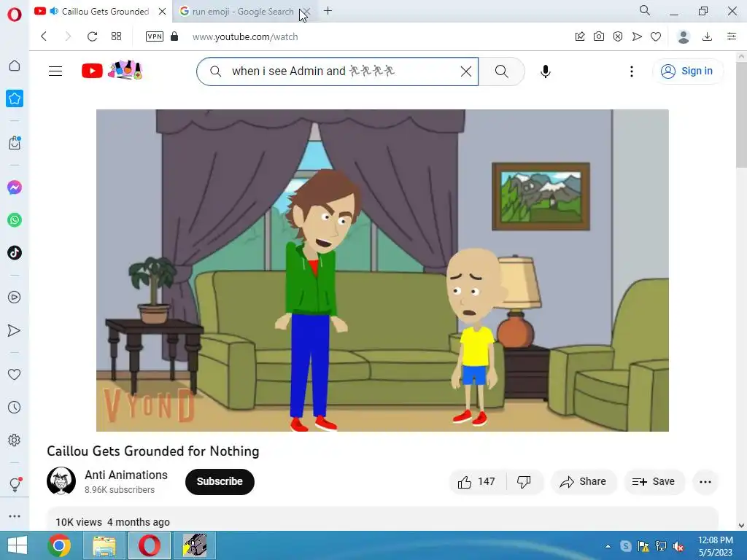Open the Speed Dial grid icon

pos(116,36)
